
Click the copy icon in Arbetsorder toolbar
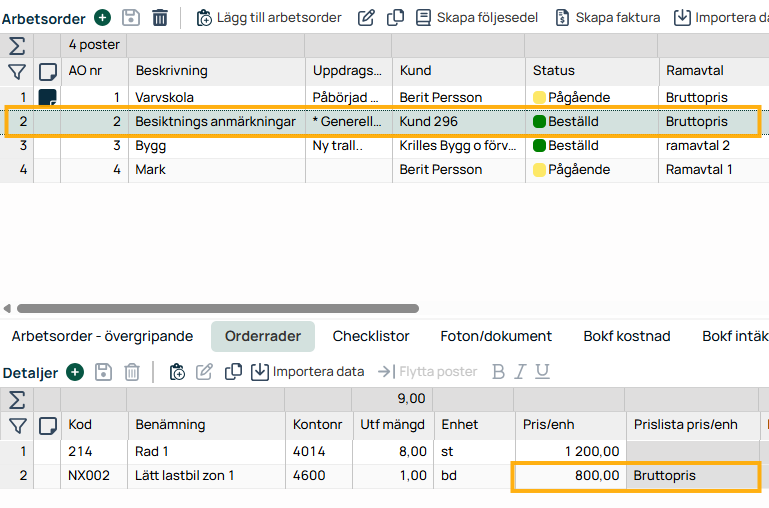pyautogui.click(x=396, y=17)
